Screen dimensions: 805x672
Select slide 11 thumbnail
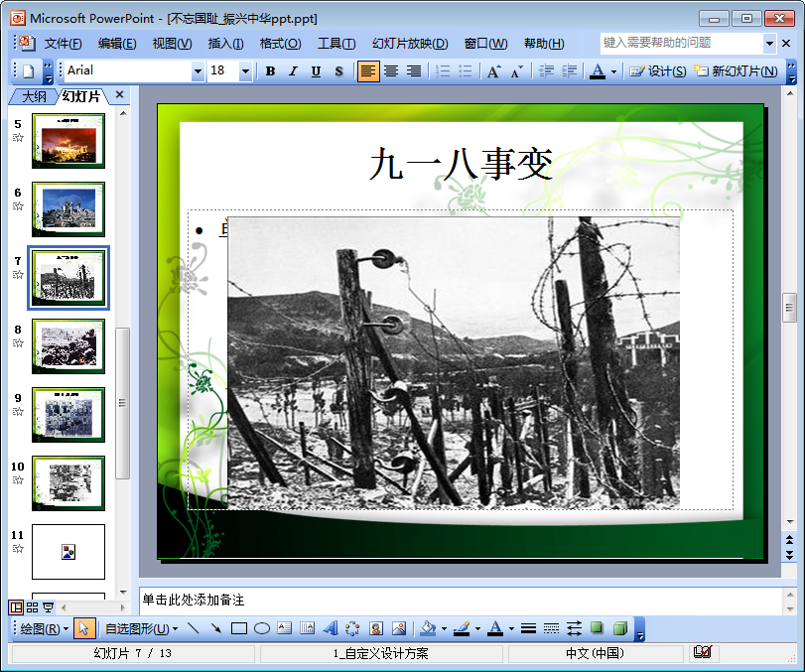point(68,552)
